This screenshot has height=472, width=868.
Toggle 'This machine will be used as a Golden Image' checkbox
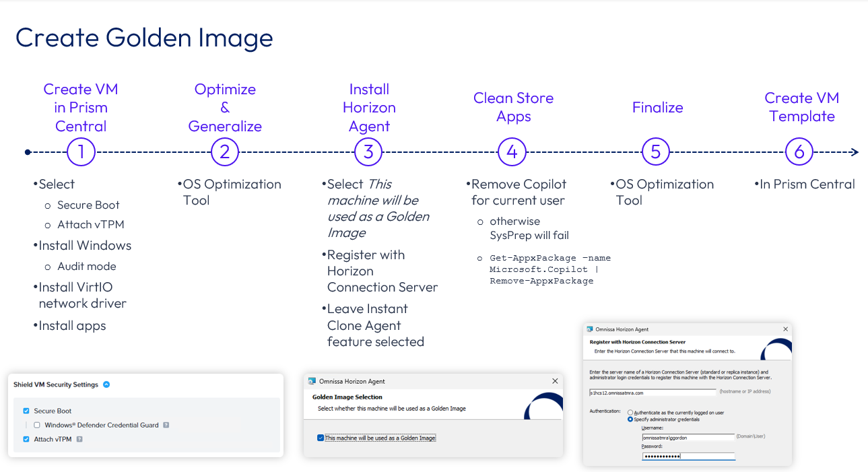(320, 438)
